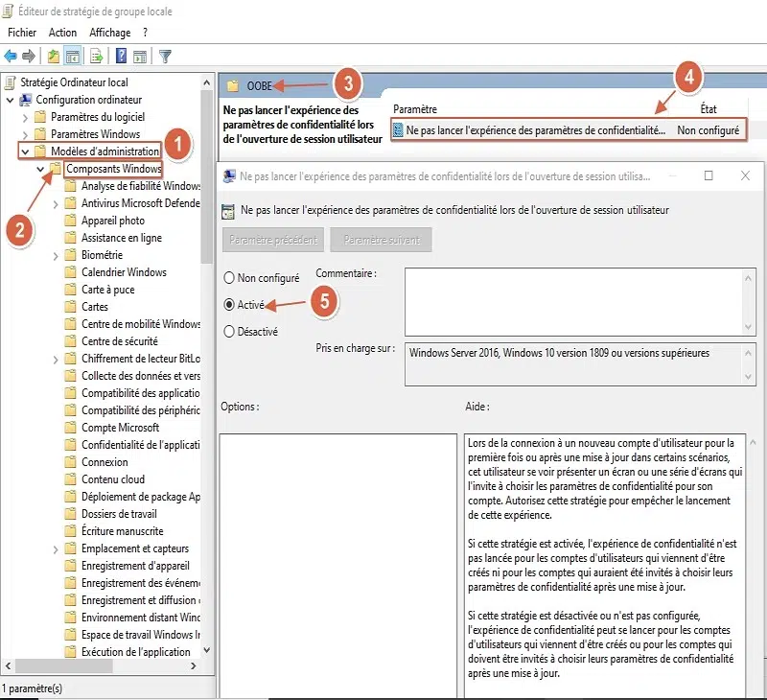
Task: Click the Filter funnel icon in toolbar
Action: 165,56
